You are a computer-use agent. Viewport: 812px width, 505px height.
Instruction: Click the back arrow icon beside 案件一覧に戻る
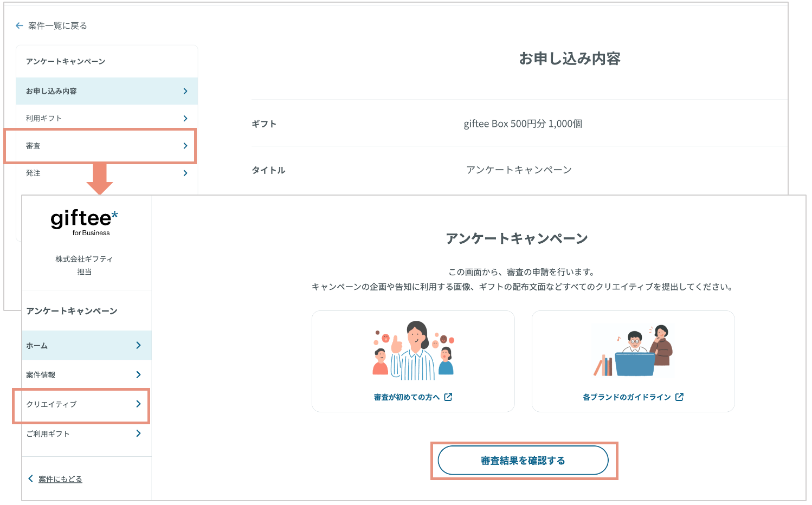(20, 25)
